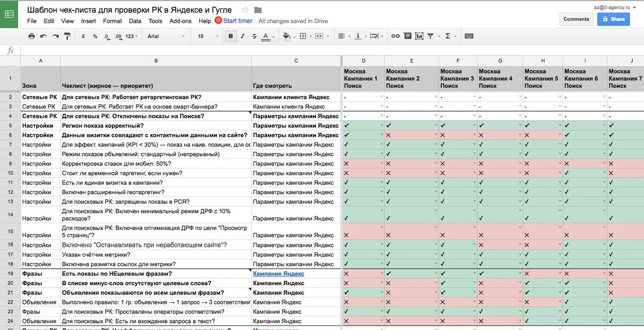The height and width of the screenshot is (330, 644).
Task: Open the borders menu
Action: tap(303, 36)
